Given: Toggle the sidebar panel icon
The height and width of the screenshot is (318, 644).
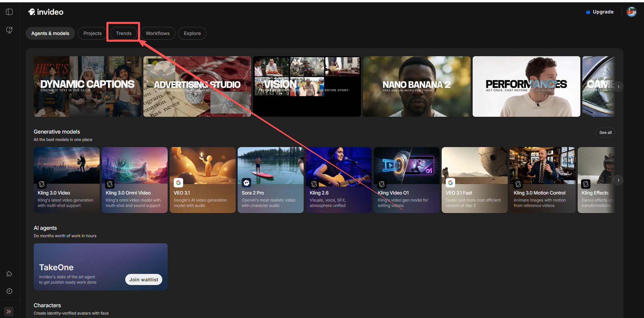Looking at the screenshot, I should [x=9, y=12].
